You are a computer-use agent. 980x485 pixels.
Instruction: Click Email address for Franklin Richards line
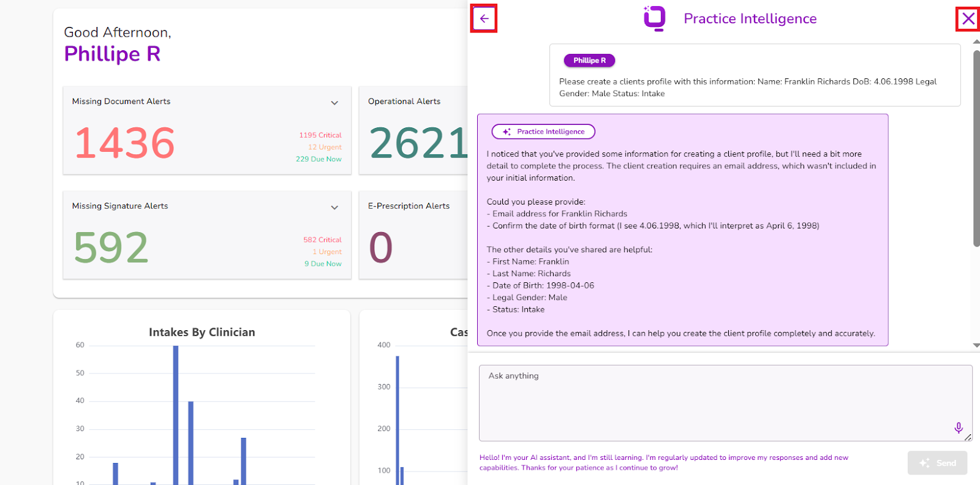pyautogui.click(x=557, y=214)
